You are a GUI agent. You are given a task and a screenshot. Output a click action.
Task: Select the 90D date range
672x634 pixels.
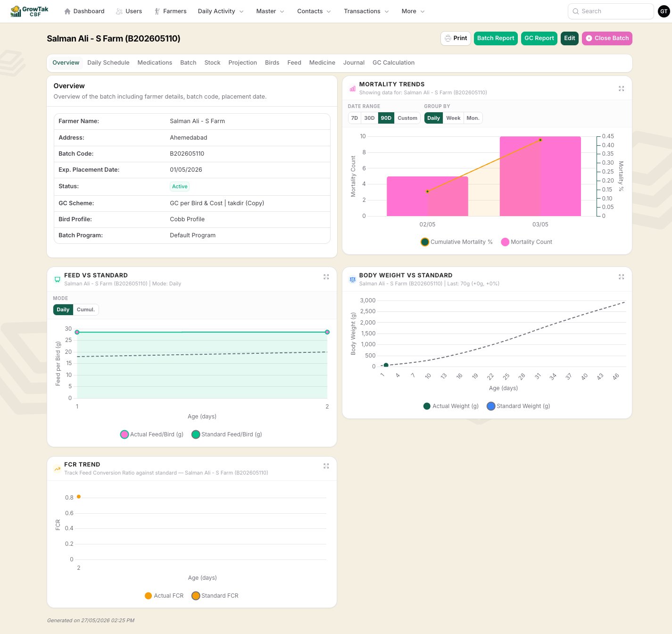[x=386, y=118]
